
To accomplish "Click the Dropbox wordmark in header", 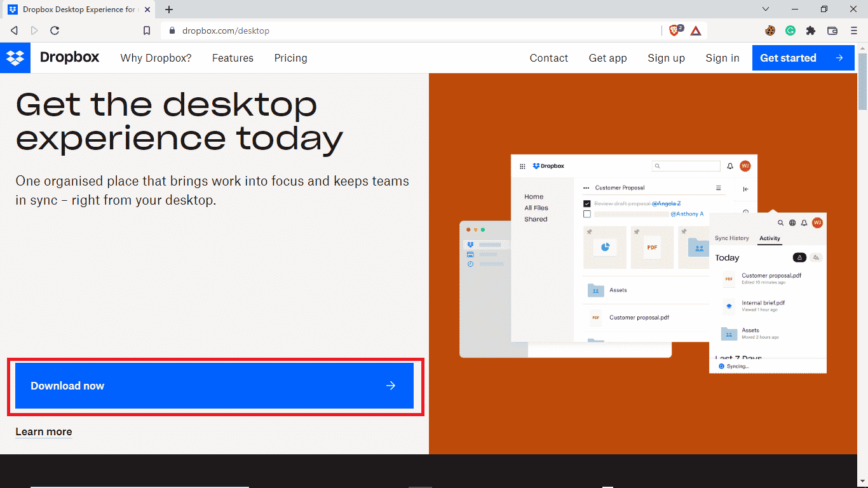I will coord(70,57).
